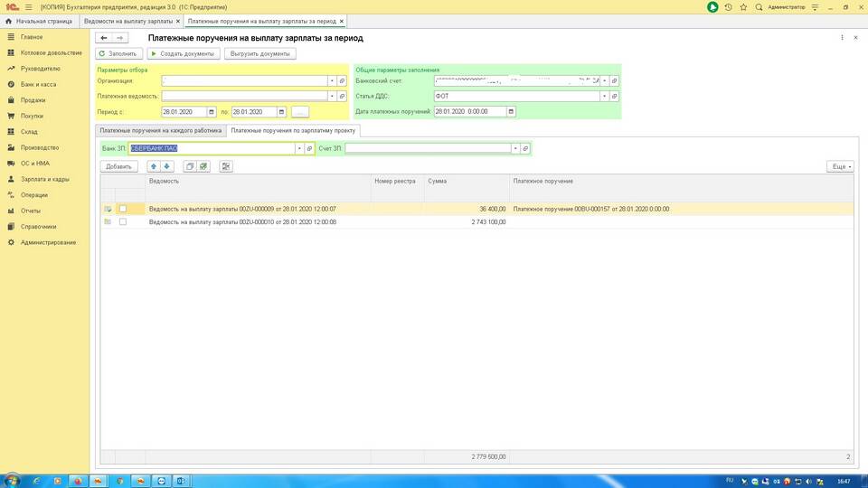Open the Еще dropdown menu
Screen dimensions: 868x488
coord(840,166)
